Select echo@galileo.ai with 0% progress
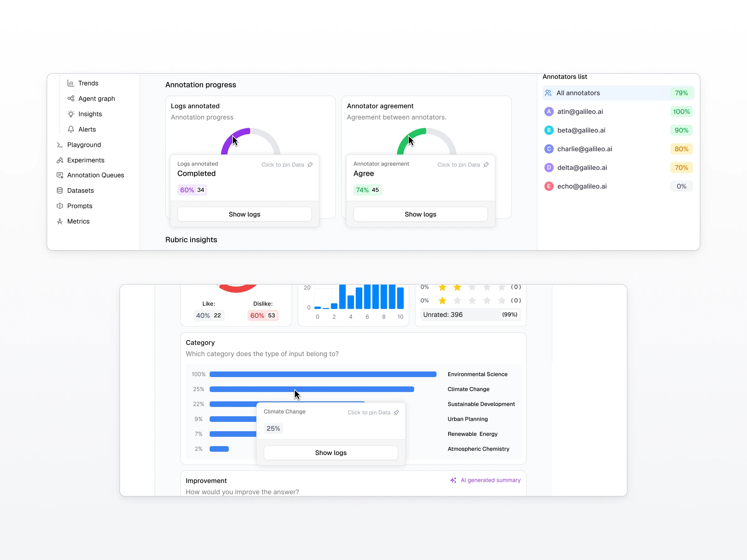The image size is (747, 560). tap(581, 186)
